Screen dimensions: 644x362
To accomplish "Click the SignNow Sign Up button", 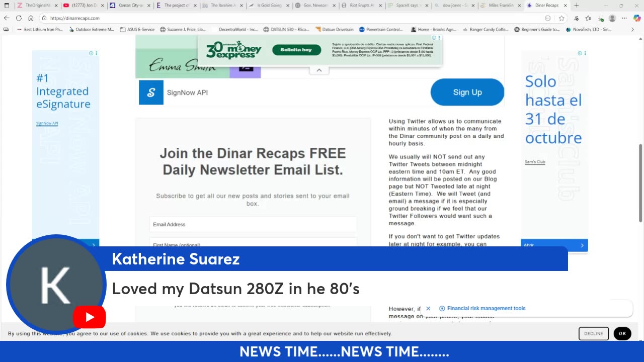I will point(467,92).
